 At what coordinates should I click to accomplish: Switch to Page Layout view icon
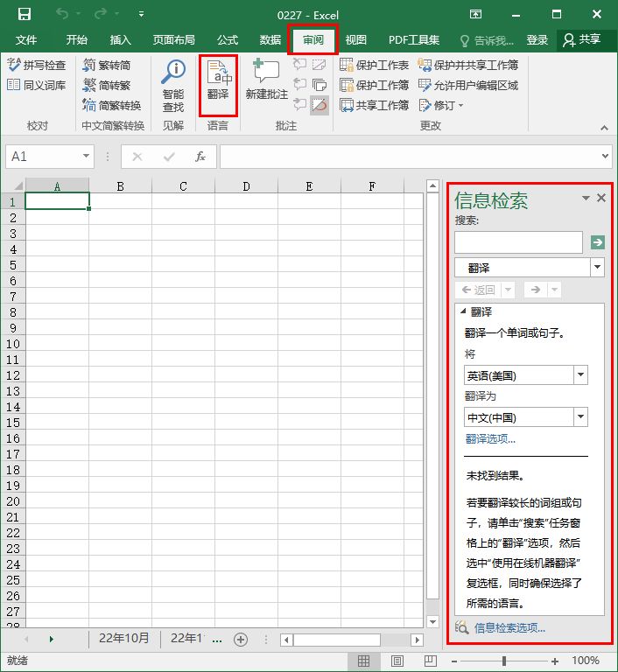point(397,661)
